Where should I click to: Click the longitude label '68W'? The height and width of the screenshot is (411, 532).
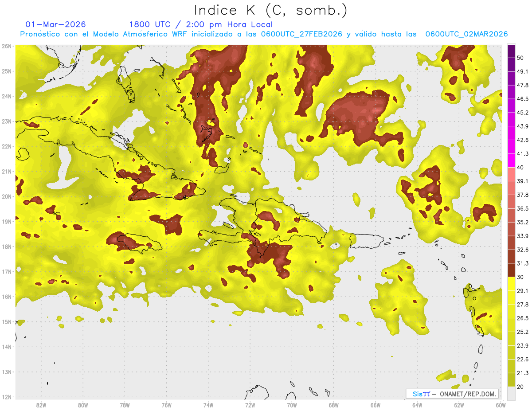point(334,405)
